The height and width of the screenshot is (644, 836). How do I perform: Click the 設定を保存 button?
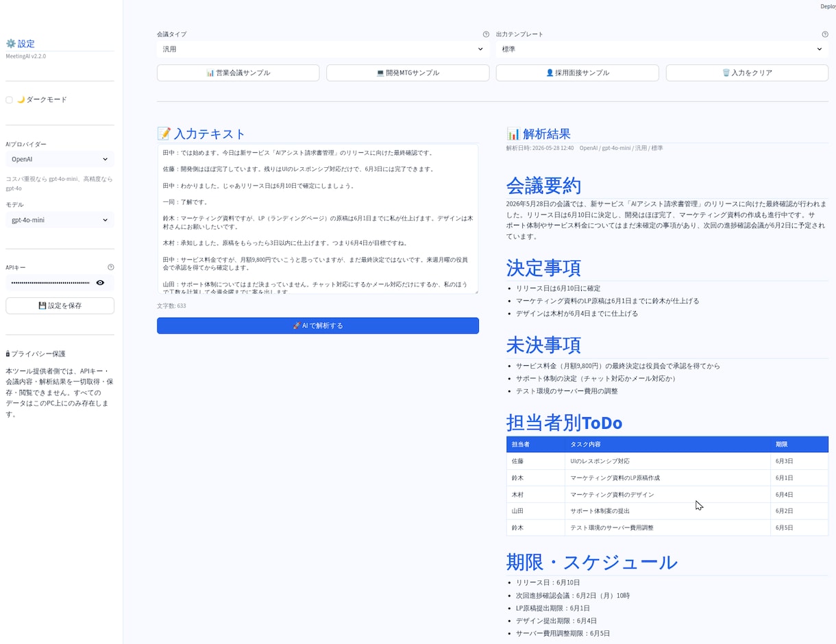tap(60, 306)
